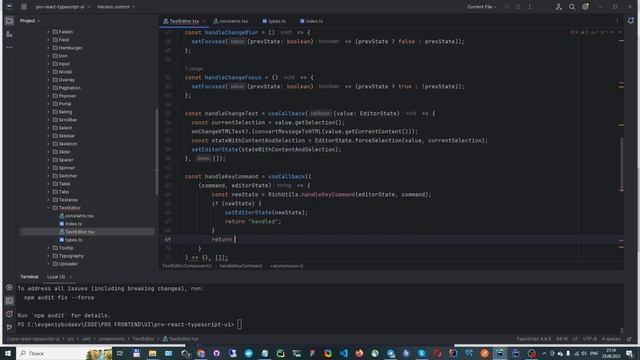The height and width of the screenshot is (360, 640).
Task: Click the project tree scrollbar
Action: coord(157,151)
